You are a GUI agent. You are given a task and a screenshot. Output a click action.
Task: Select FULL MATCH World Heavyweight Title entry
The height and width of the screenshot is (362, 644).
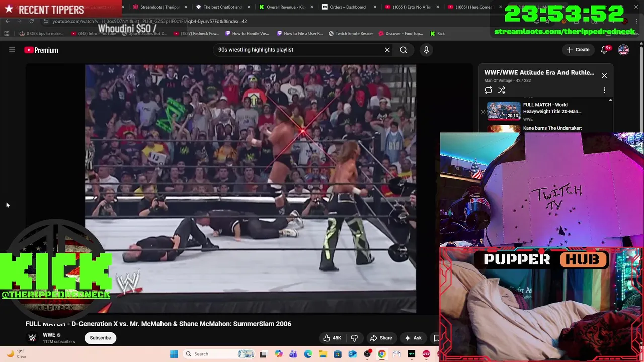(x=552, y=108)
